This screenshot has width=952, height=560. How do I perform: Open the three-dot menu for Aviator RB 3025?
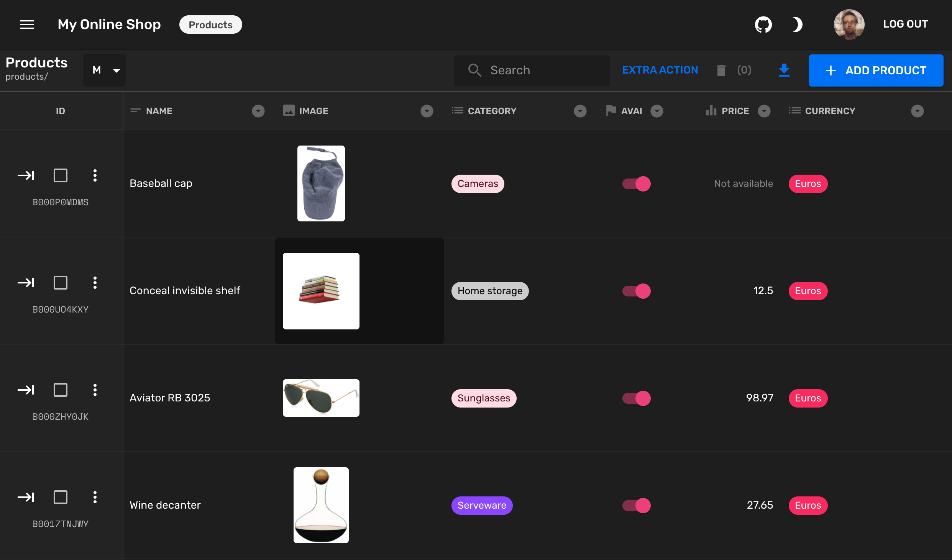click(x=95, y=390)
